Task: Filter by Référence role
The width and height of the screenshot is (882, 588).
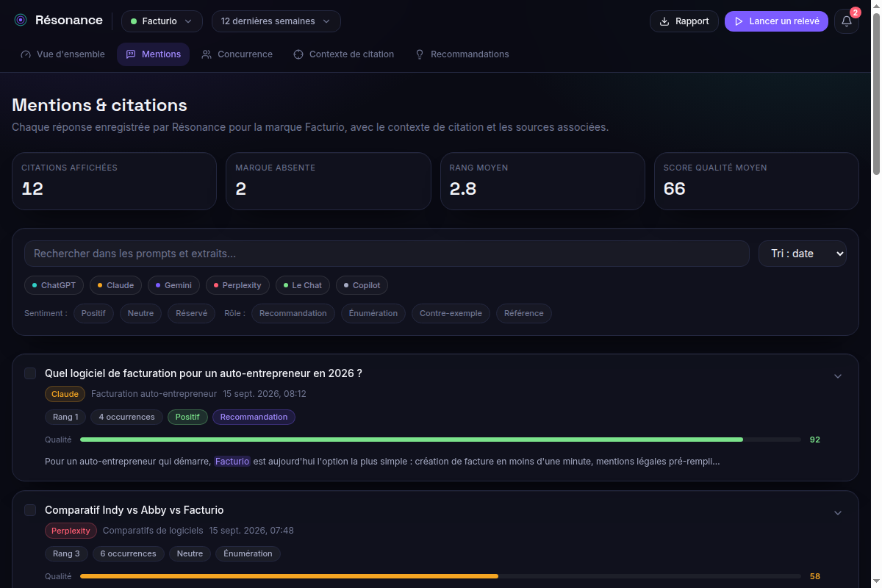Action: point(524,313)
